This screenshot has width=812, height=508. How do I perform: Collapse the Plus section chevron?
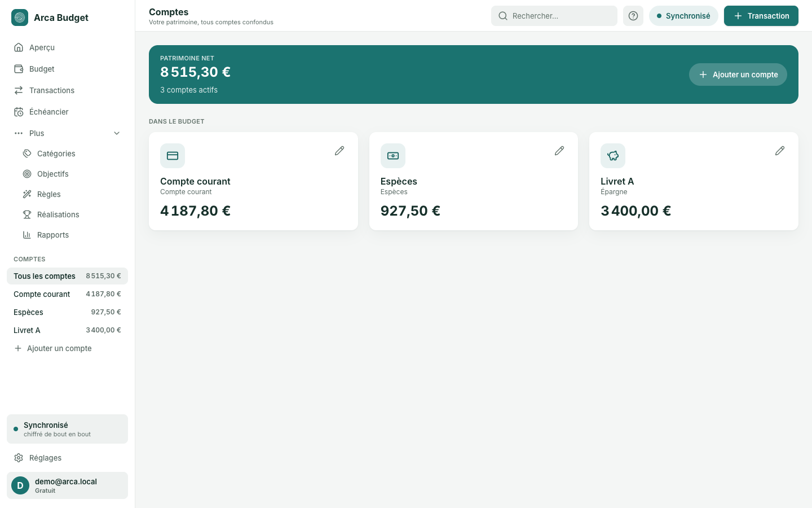[x=117, y=133]
